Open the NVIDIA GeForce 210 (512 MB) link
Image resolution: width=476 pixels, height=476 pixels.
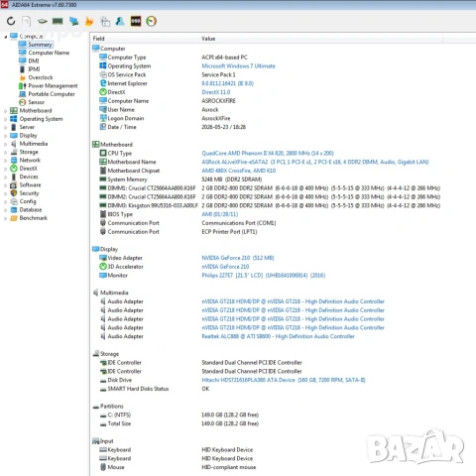click(238, 258)
